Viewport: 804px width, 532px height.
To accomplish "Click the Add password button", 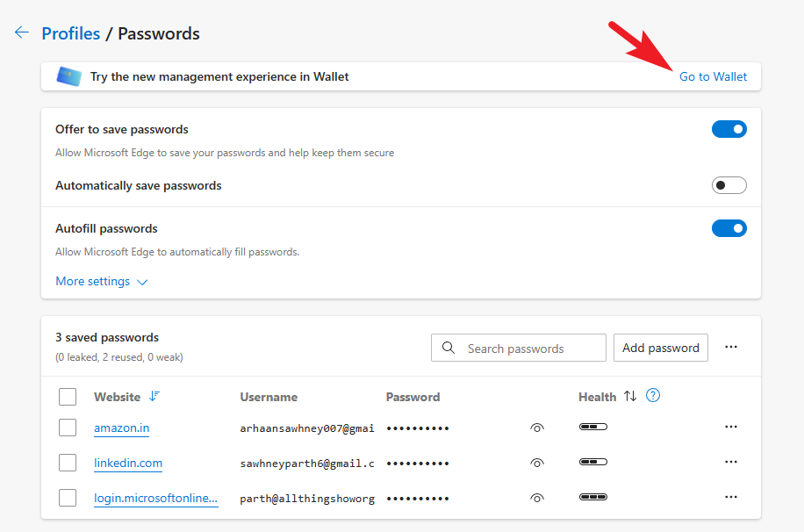I will pos(660,348).
